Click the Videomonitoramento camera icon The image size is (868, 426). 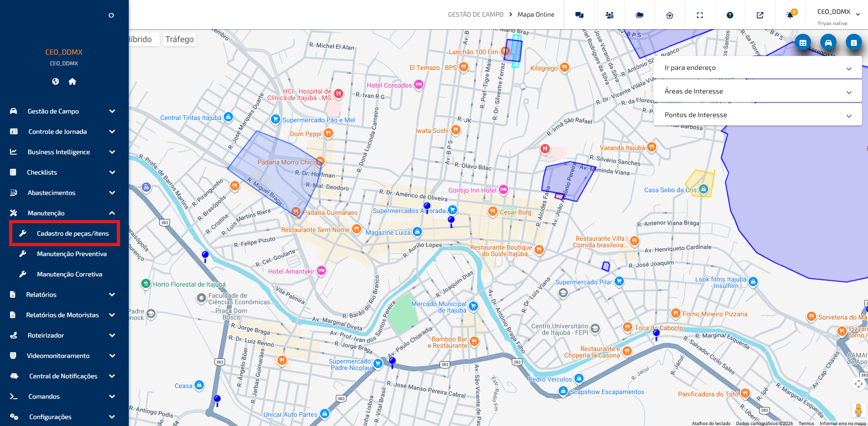tap(13, 356)
